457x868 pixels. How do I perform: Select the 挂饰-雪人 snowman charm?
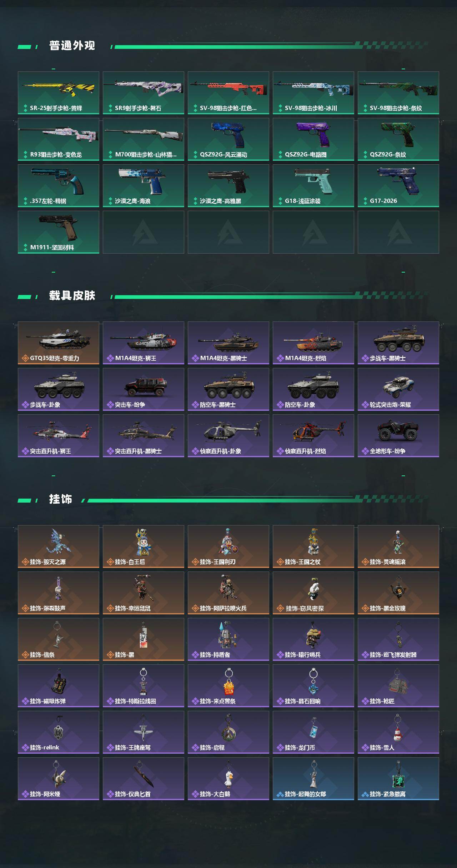(x=398, y=732)
